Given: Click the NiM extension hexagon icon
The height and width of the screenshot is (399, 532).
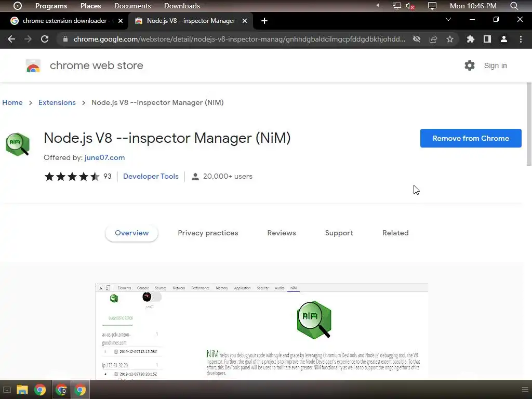Looking at the screenshot, I should (17, 144).
